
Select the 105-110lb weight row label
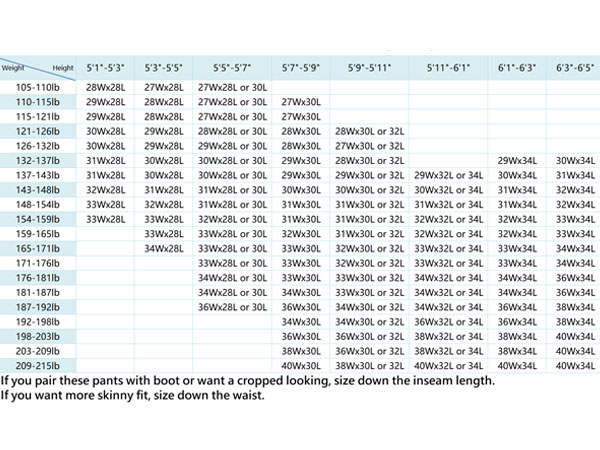38,88
